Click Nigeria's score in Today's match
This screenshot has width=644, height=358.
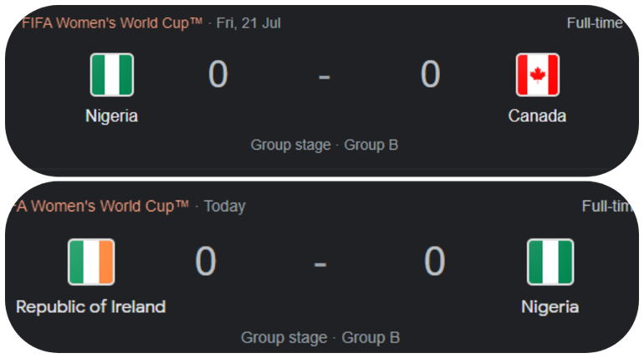(x=434, y=262)
